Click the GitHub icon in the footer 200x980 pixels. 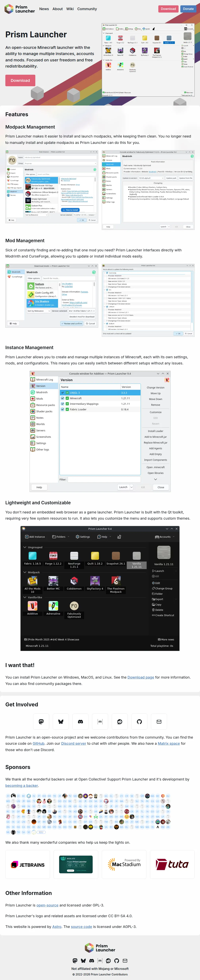pyautogui.click(x=117, y=961)
